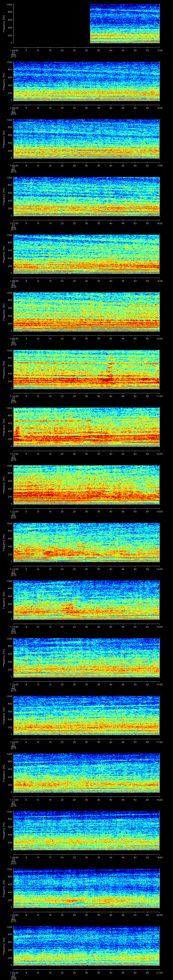Select the spectrogram panel starting at 1:12:00
Screen dimensions: 173x980
tap(87, 485)
